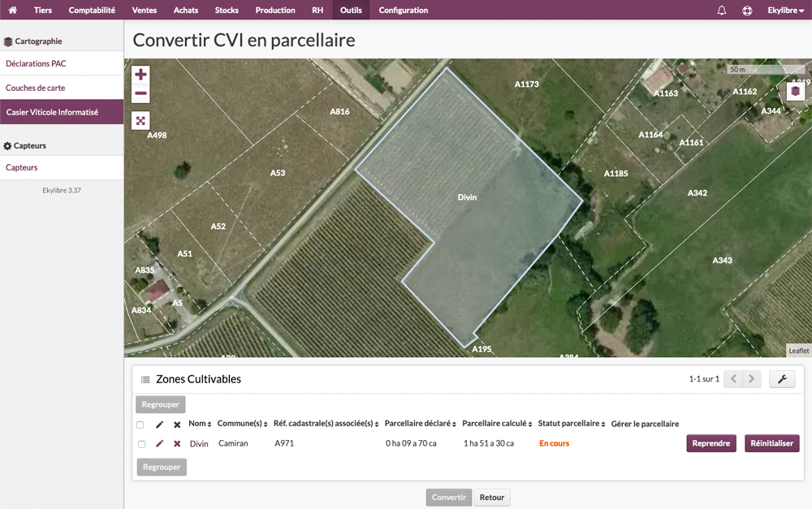Open the Outils menu
The image size is (812, 509).
(351, 10)
